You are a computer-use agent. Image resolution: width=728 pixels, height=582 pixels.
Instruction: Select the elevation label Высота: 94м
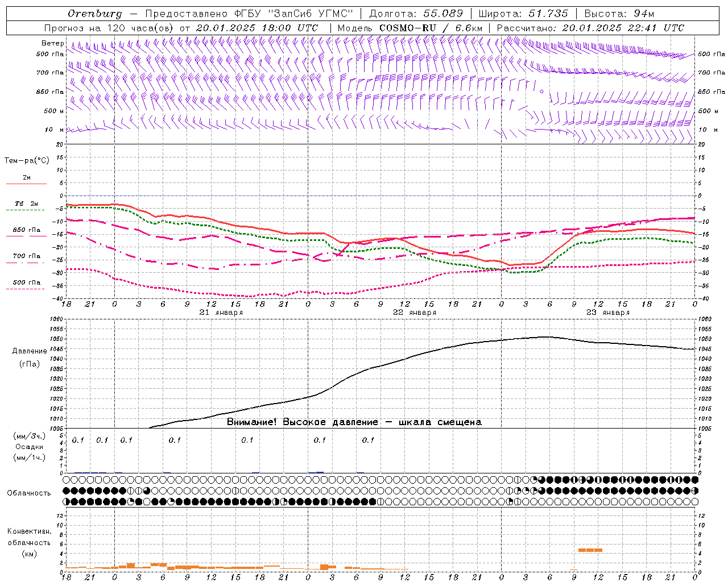[619, 14]
